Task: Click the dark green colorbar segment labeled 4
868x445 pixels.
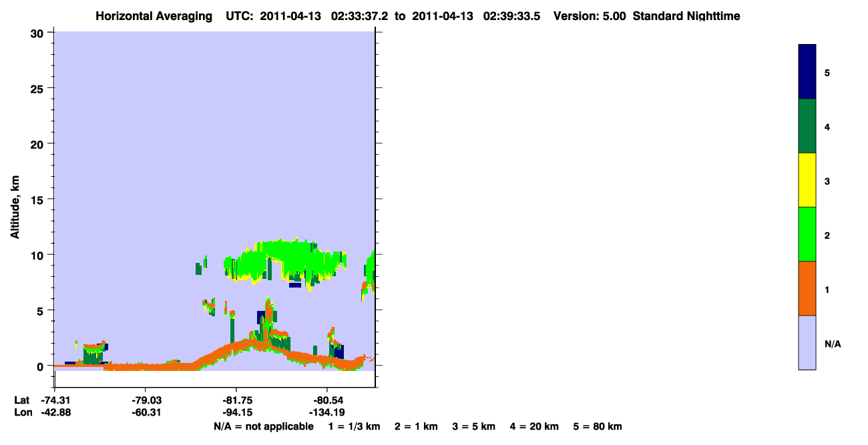Action: (807, 126)
